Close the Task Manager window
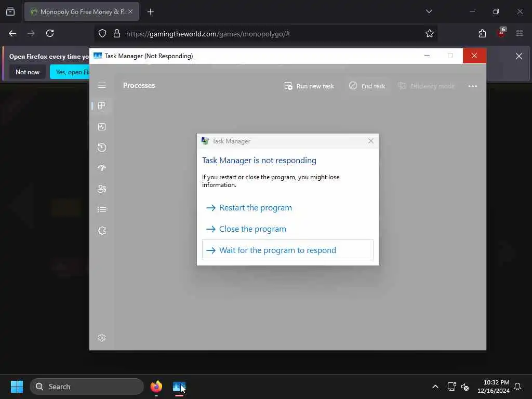Image resolution: width=532 pixels, height=399 pixels. tap(474, 56)
